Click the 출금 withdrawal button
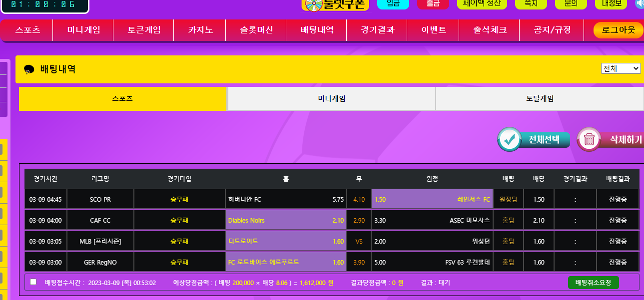 (433, 4)
